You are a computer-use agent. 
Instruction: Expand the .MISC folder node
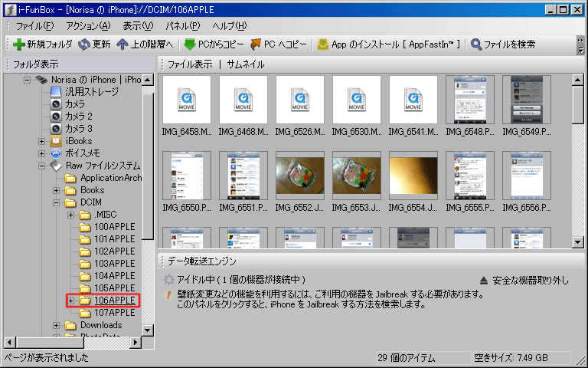pyautogui.click(x=71, y=215)
